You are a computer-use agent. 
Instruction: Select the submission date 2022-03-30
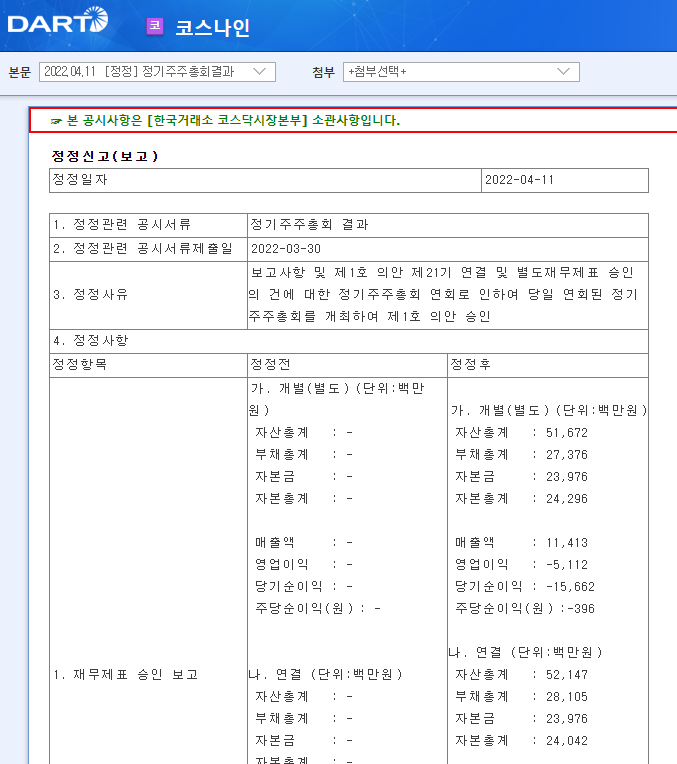[286, 248]
